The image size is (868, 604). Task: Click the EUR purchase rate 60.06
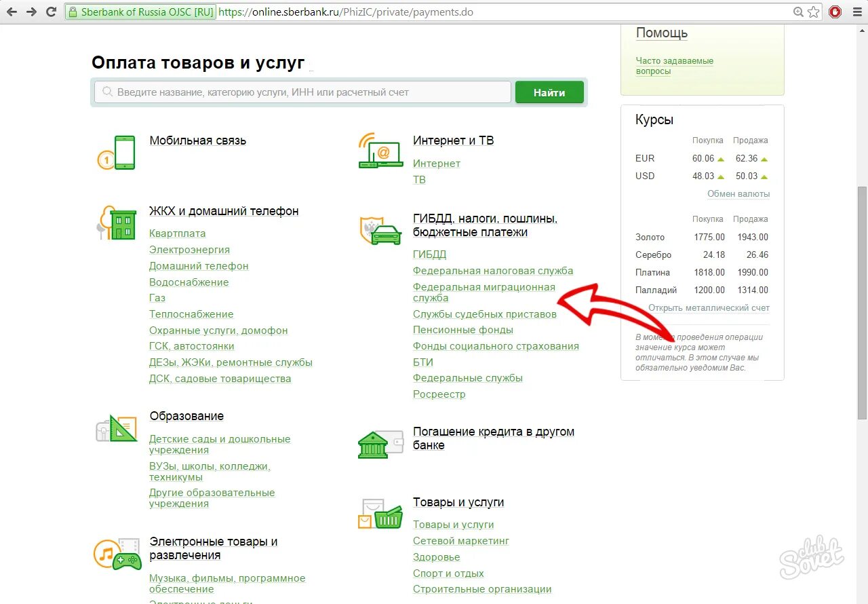[x=704, y=158]
